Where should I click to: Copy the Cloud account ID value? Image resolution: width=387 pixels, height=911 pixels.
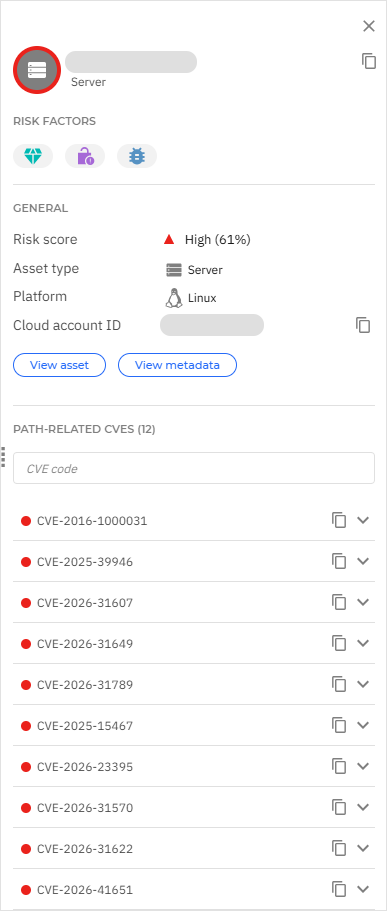(363, 325)
